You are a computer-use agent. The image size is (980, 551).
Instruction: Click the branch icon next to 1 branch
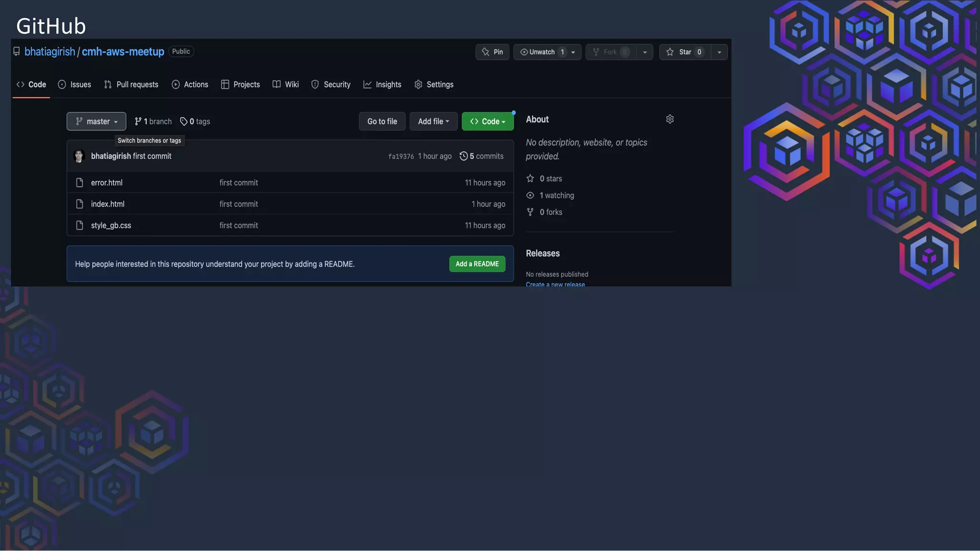pyautogui.click(x=138, y=121)
